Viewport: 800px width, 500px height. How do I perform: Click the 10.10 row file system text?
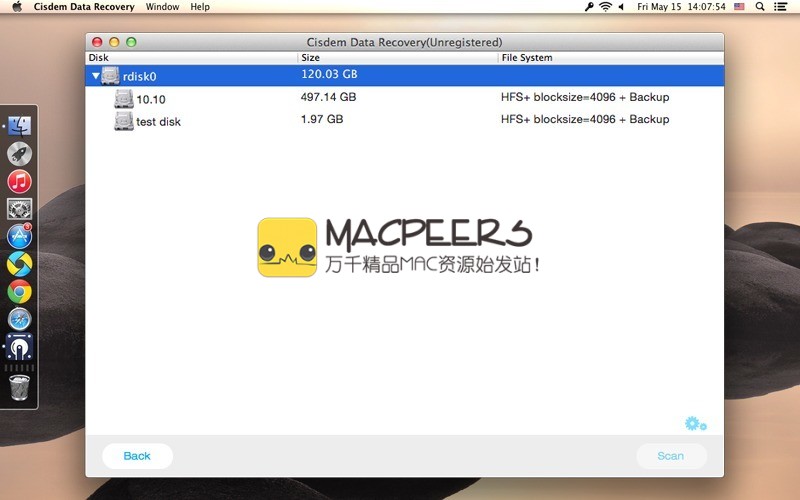click(x=585, y=97)
